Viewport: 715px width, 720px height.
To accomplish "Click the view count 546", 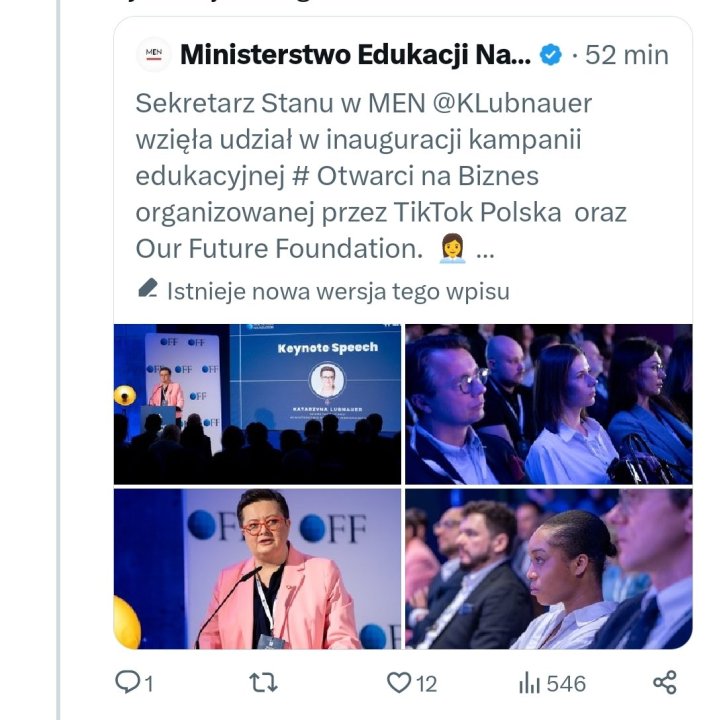I will coord(566,684).
